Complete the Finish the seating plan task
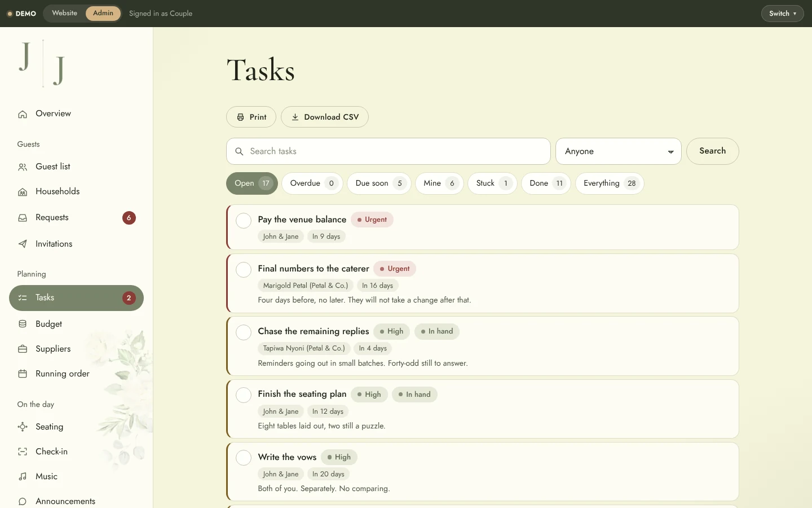 pos(244,395)
